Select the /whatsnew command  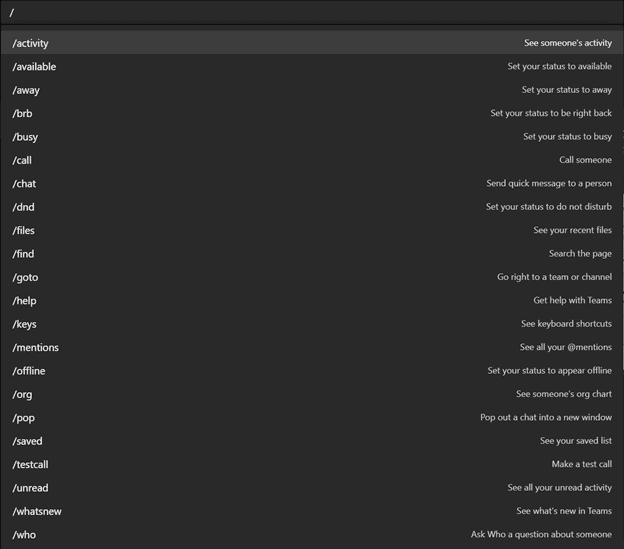click(x=312, y=511)
